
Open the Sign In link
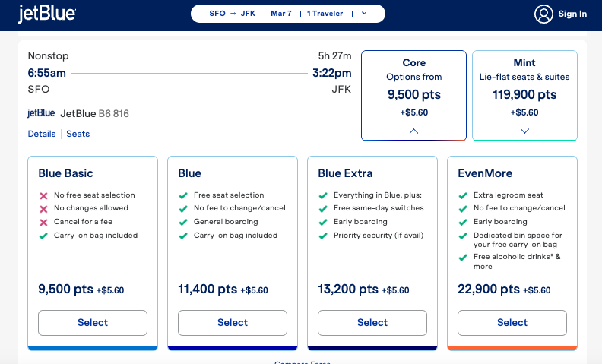pos(572,14)
